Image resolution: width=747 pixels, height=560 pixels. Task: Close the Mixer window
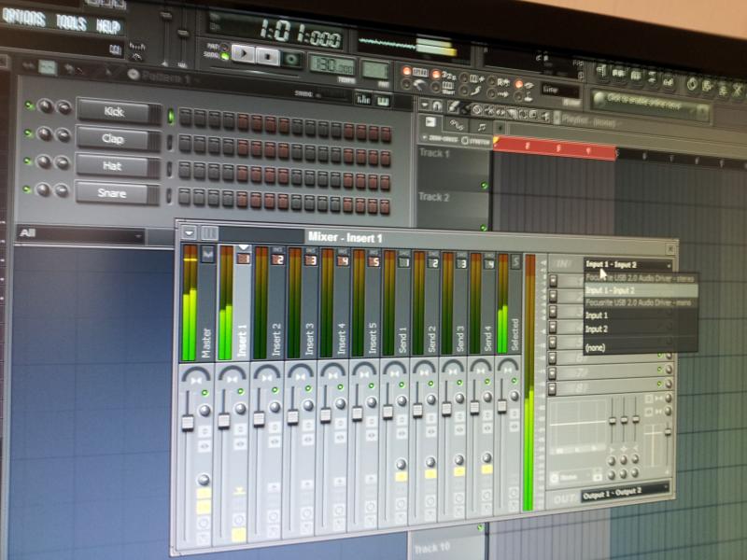click(669, 248)
